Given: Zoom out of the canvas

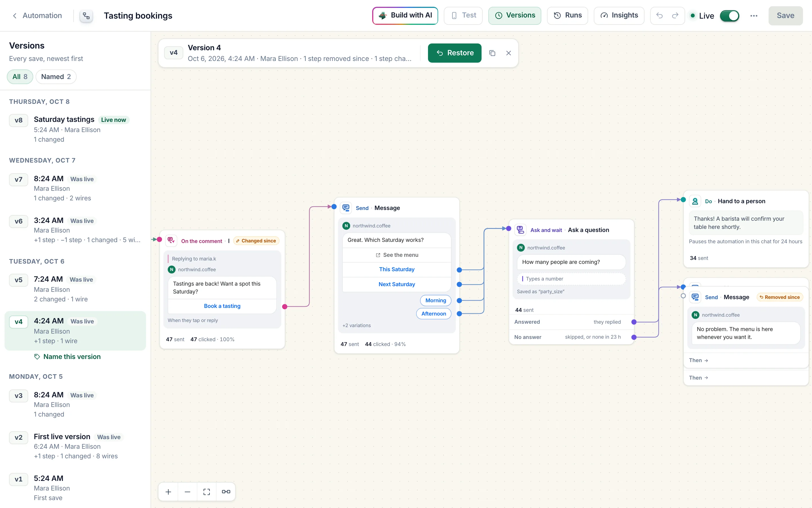Looking at the screenshot, I should click(x=187, y=492).
